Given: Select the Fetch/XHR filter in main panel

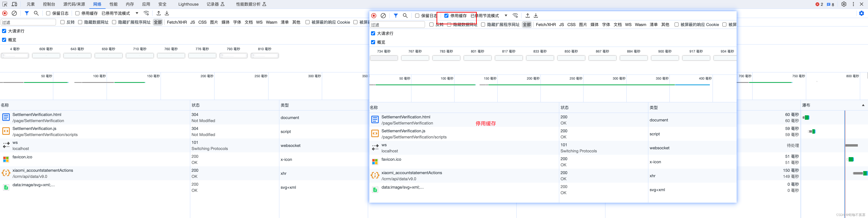Looking at the screenshot, I should pyautogui.click(x=177, y=22).
